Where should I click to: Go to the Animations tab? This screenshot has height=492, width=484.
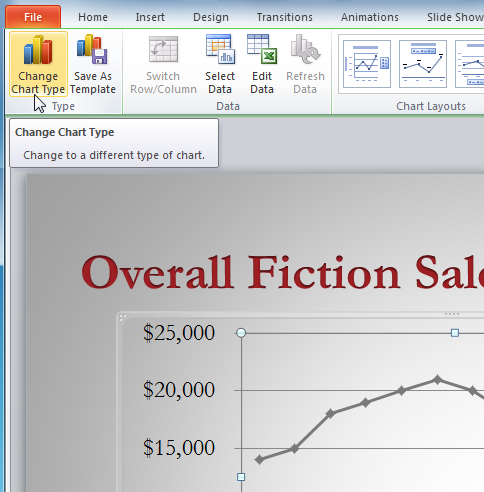[x=370, y=17]
